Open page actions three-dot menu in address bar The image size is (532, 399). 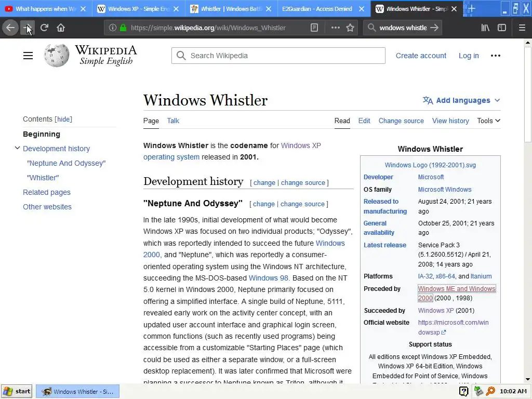tap(335, 28)
